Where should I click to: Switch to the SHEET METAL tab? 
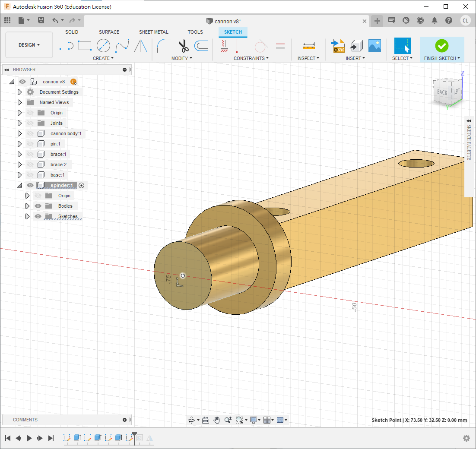[153, 32]
